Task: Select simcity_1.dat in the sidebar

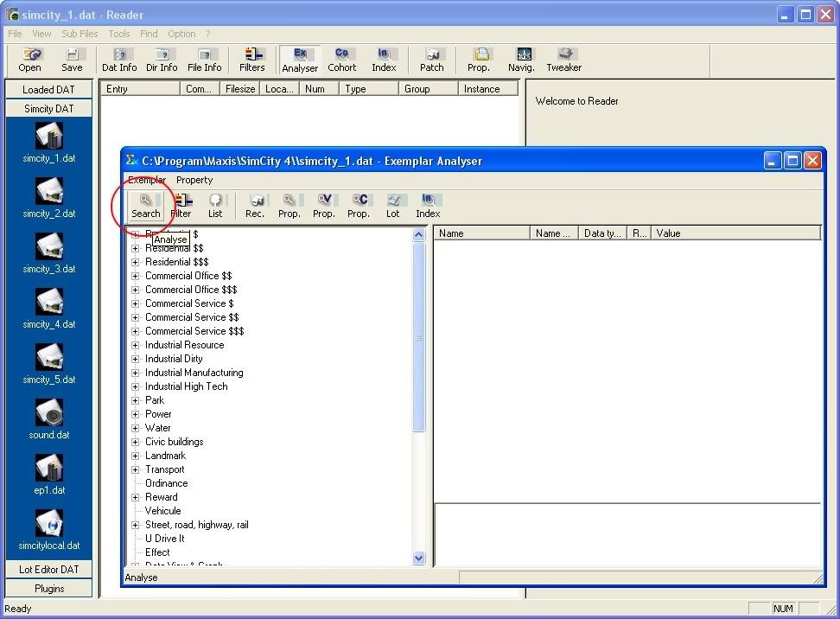Action: 49,143
